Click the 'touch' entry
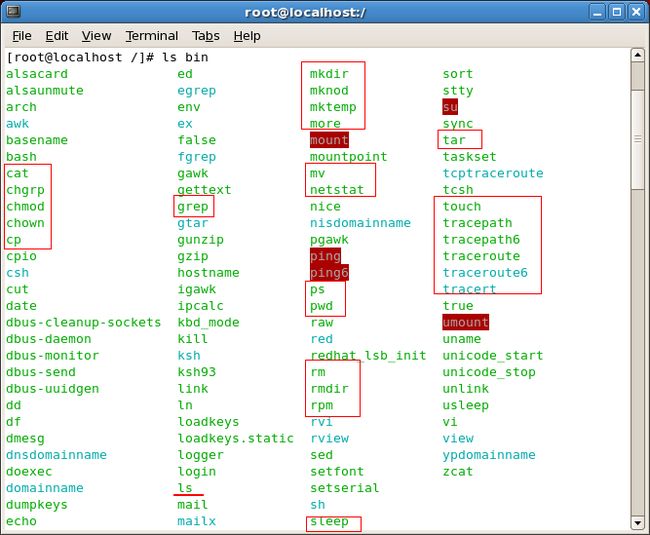This screenshot has width=650, height=535. (x=462, y=206)
